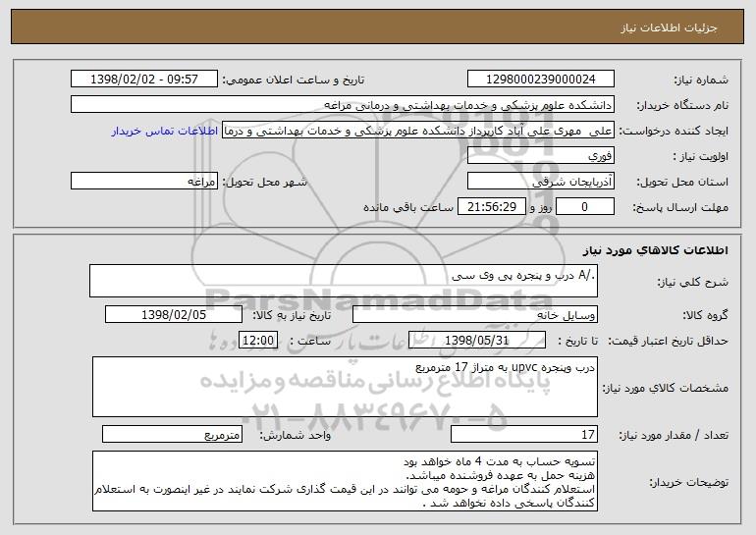756x535 pixels.
Task: Click label نام دستگاه خریدار
Action: [x=682, y=105]
